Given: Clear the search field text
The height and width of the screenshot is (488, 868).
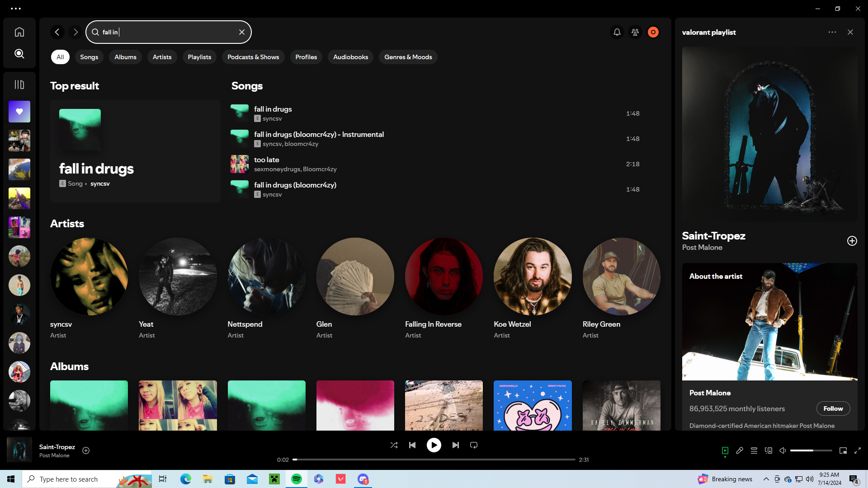Looking at the screenshot, I should click(242, 32).
